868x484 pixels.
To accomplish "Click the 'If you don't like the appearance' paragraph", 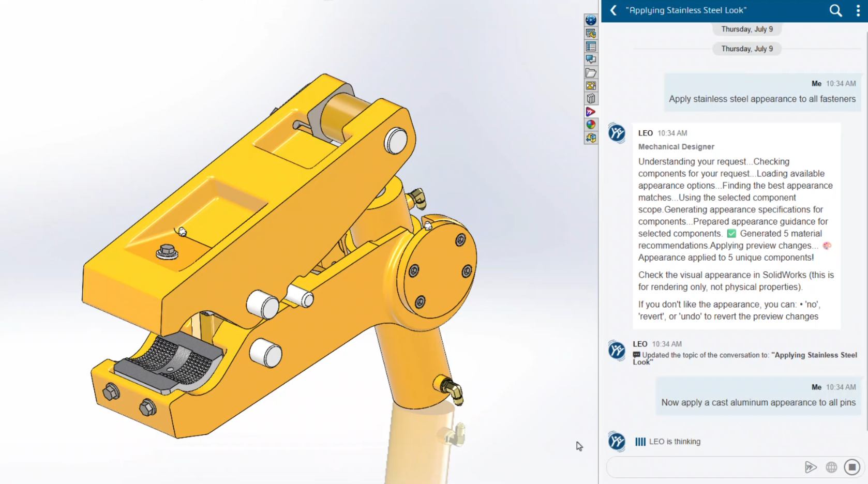I will pos(729,310).
